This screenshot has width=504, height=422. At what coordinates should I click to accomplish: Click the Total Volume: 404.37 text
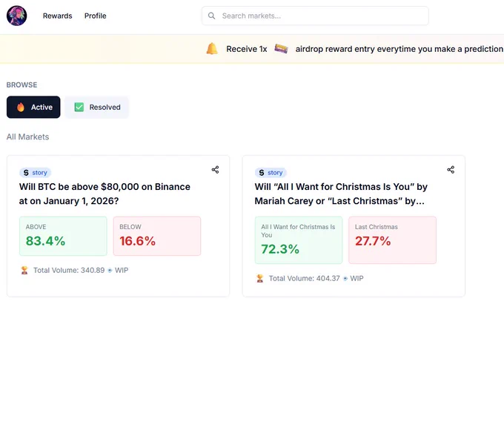click(305, 278)
